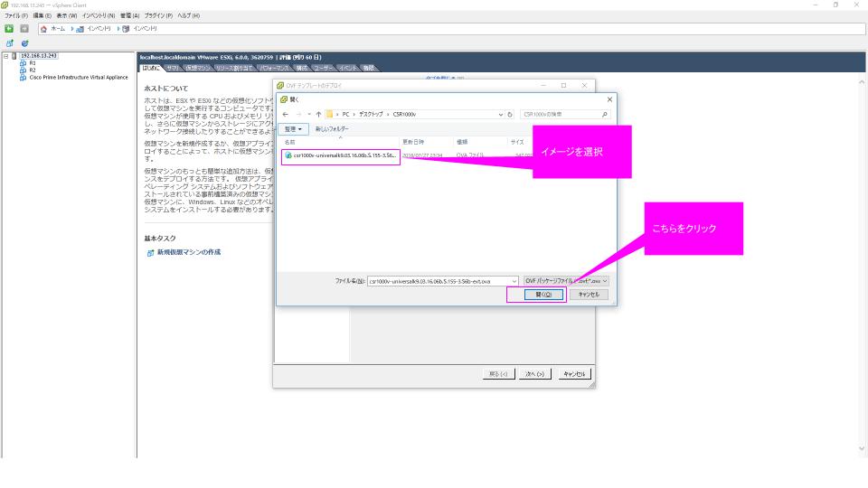Click the 新規仮想マシンの作成 link
The image size is (868, 488).
pos(189,252)
